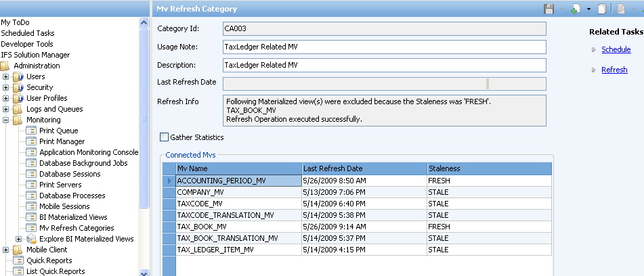This screenshot has width=644, height=276.
Task: Click the Mobile Sessions form icon
Action: point(31,206)
